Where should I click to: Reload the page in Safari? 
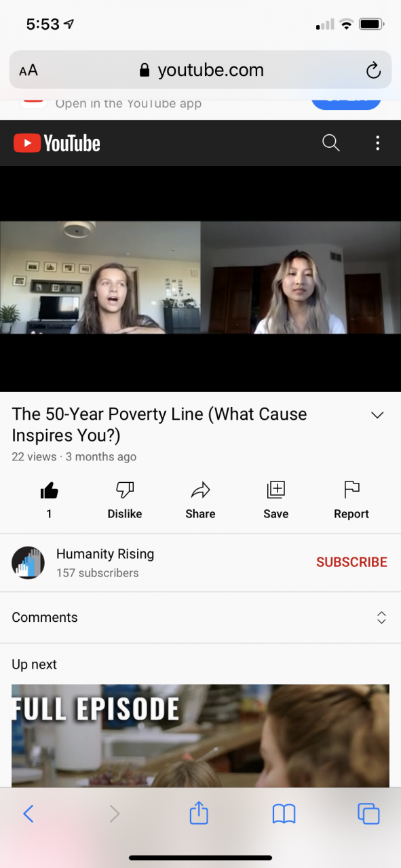click(373, 70)
